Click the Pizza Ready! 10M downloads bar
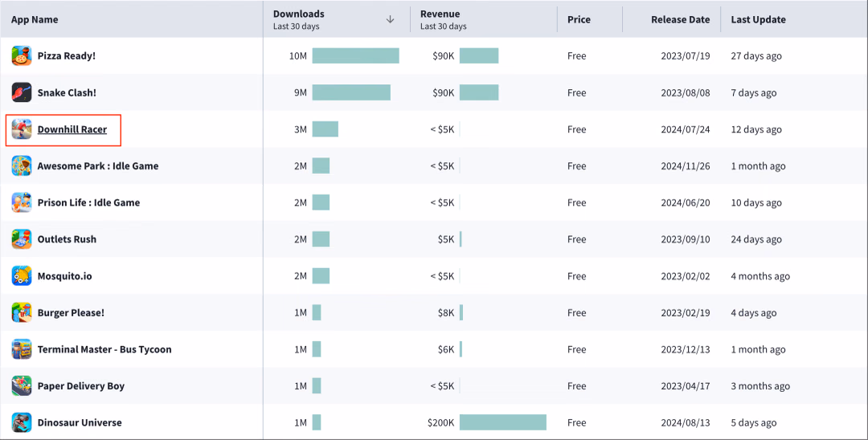 (x=355, y=56)
